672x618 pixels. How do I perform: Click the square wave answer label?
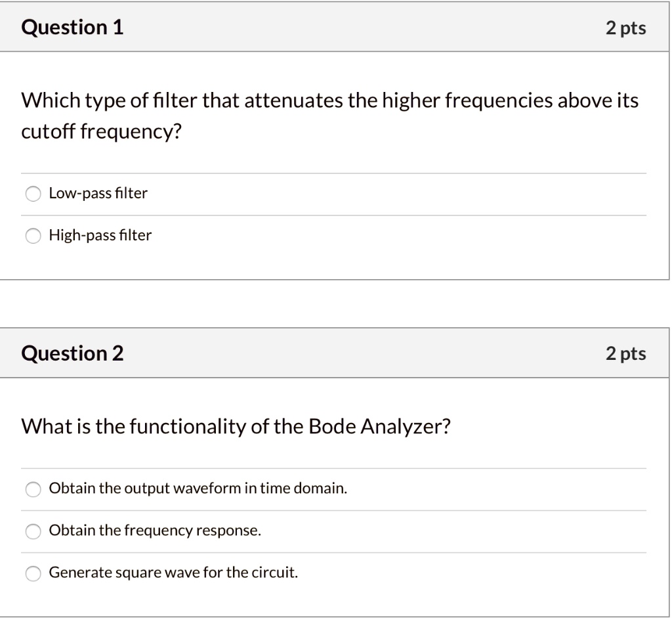click(173, 572)
